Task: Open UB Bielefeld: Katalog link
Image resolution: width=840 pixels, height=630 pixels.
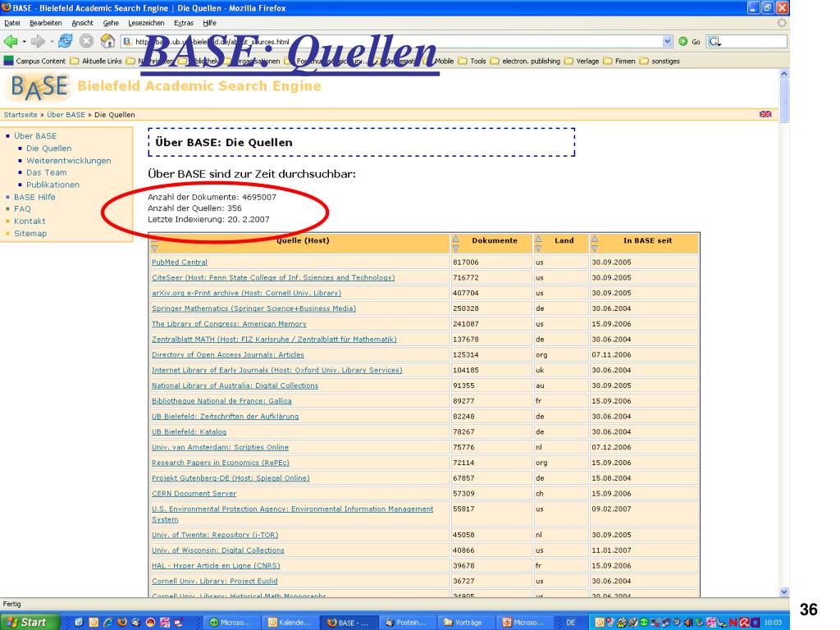Action: pyautogui.click(x=189, y=431)
